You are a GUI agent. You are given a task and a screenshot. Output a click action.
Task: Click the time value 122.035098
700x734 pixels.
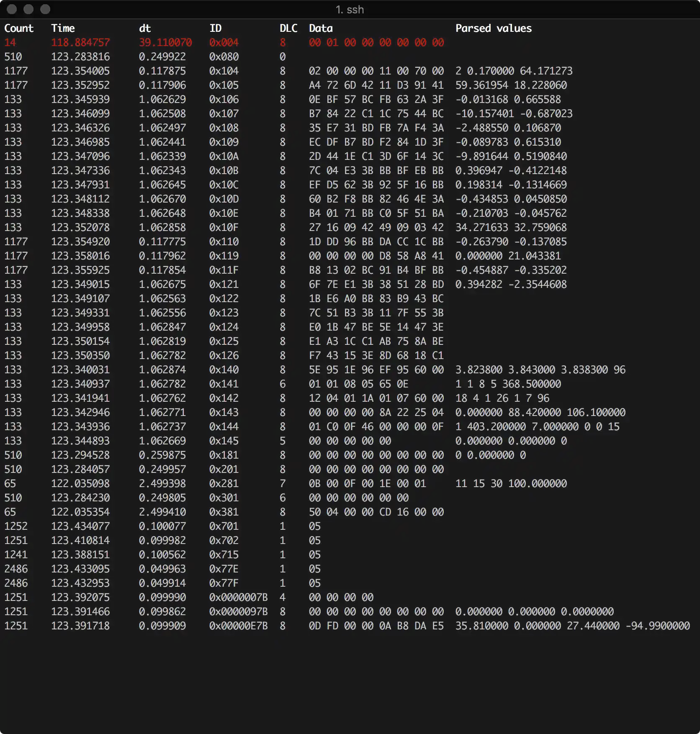click(x=80, y=484)
